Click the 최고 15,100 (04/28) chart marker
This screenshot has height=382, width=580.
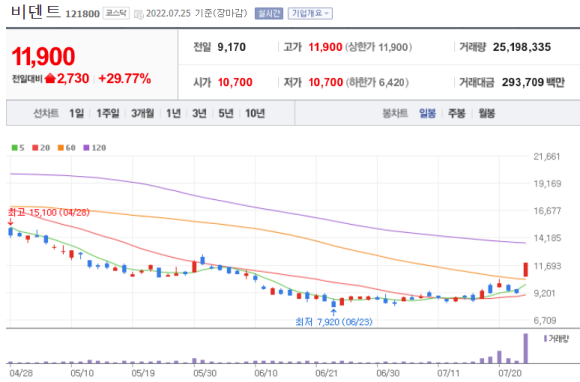(x=49, y=212)
